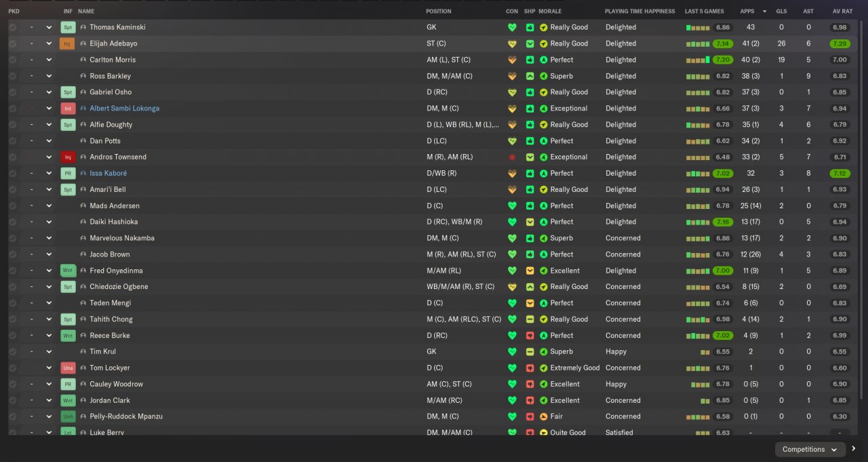Open position dropdown chevron for Issa Kaboré
The width and height of the screenshot is (868, 462).
[x=49, y=173]
